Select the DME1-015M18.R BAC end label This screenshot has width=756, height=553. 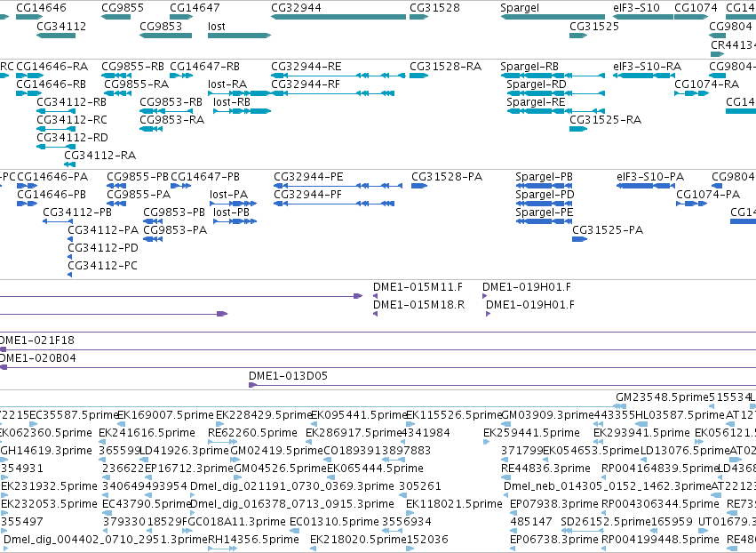coord(419,305)
